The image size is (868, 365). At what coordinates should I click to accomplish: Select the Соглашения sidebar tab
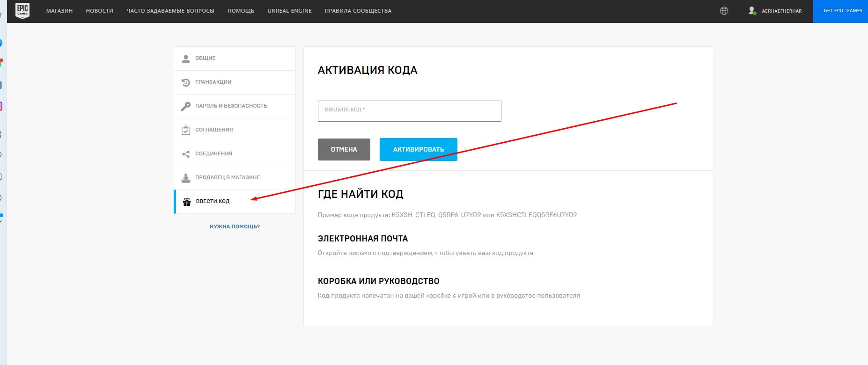[235, 130]
